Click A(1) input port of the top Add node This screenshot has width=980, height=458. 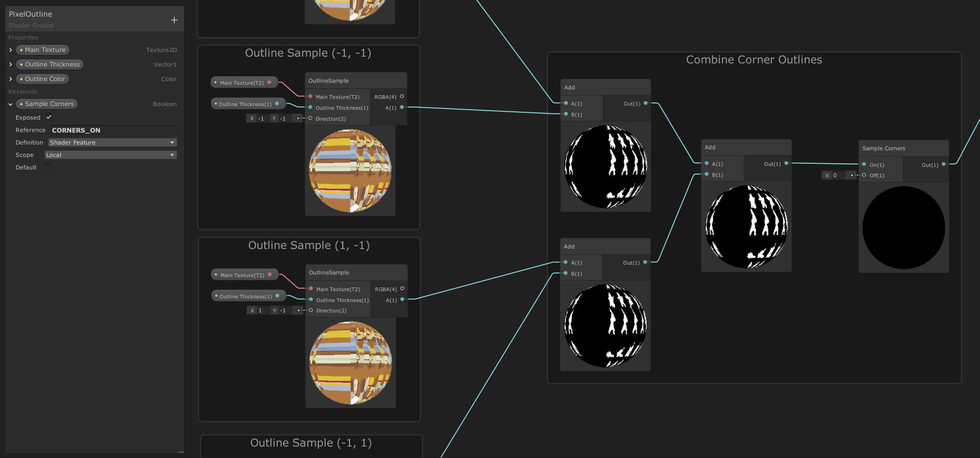[566, 103]
